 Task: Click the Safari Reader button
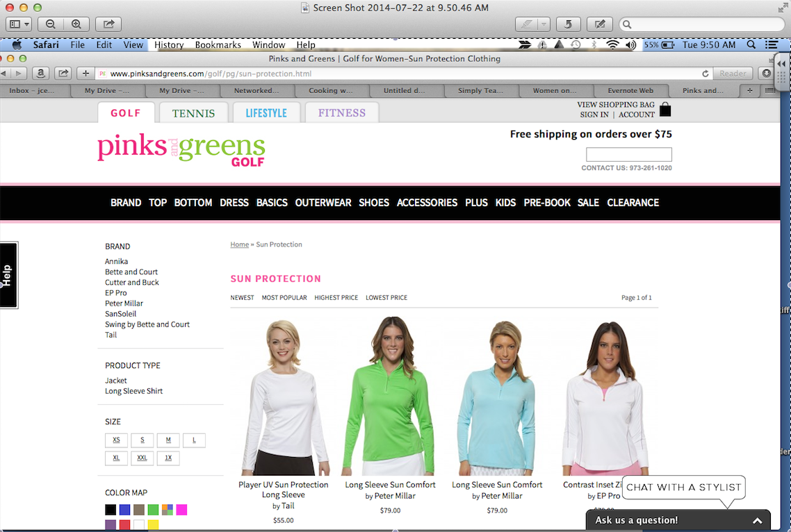[x=733, y=74]
